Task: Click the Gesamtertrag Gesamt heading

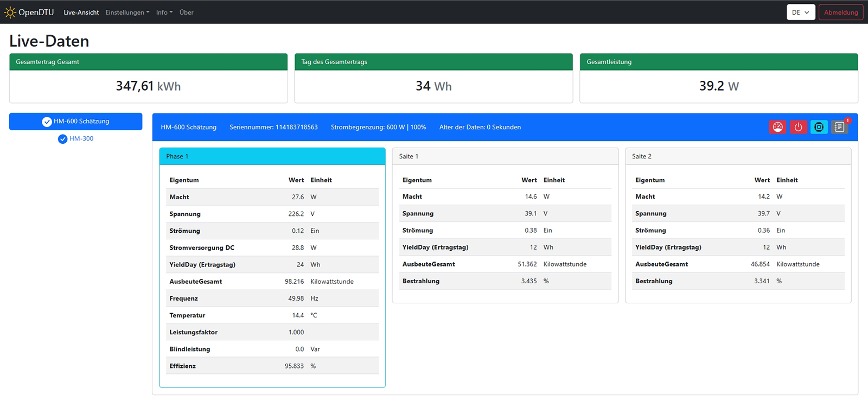Action: [48, 62]
